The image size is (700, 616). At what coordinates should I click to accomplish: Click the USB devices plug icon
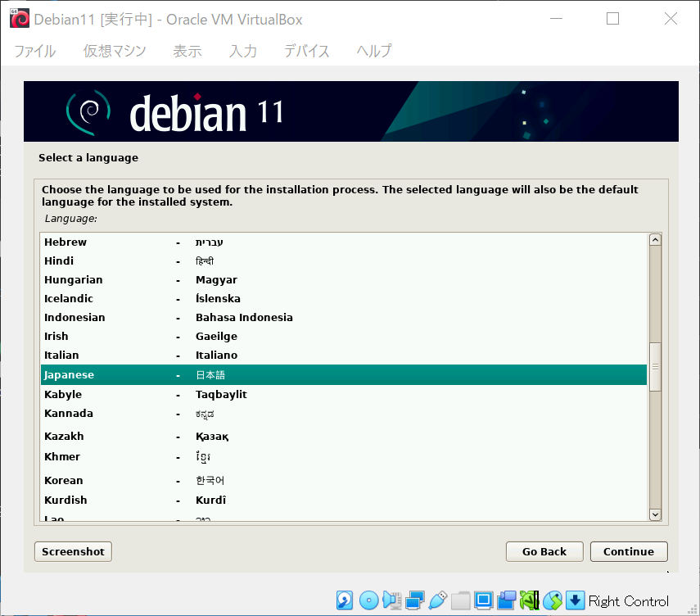438,600
